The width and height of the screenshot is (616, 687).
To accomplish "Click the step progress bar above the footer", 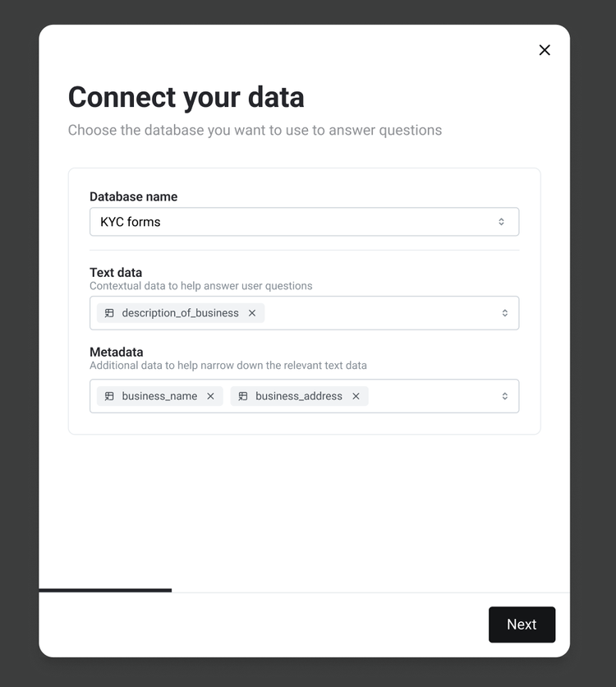I will tap(105, 590).
